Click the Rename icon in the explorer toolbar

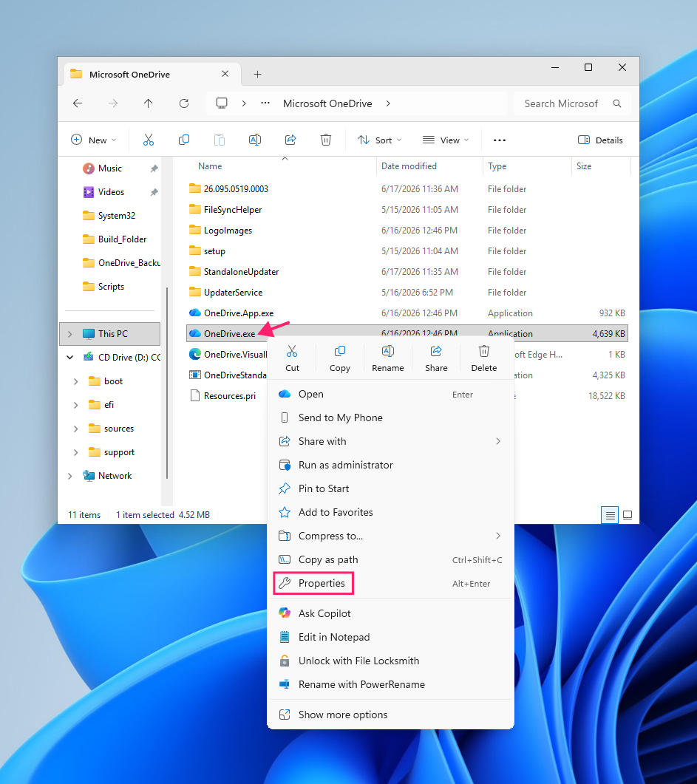(x=255, y=140)
